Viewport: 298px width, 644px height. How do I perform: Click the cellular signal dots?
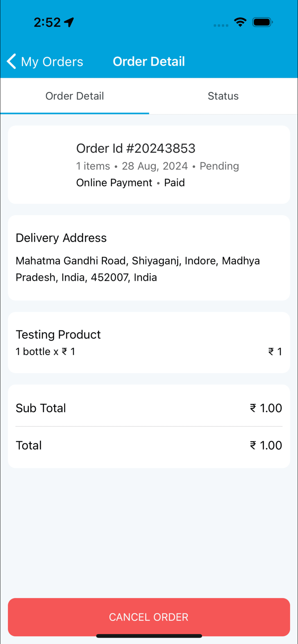pyautogui.click(x=221, y=25)
